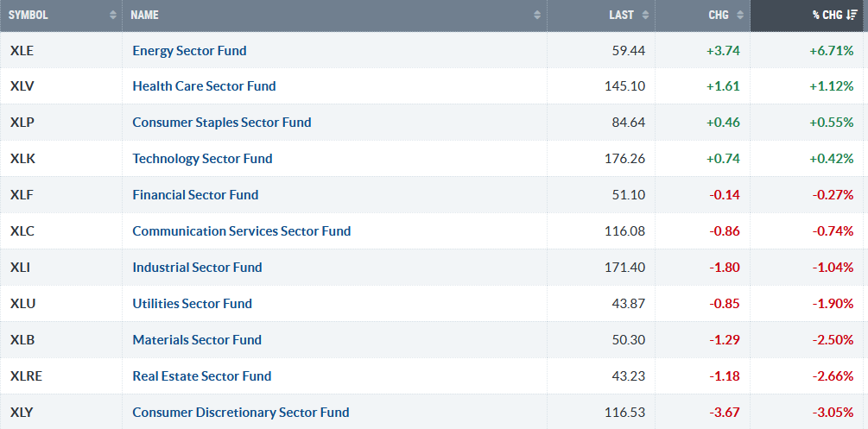Viewport: 868px width, 429px height.
Task: Toggle the % CHG descending sort icon
Action: (852, 15)
